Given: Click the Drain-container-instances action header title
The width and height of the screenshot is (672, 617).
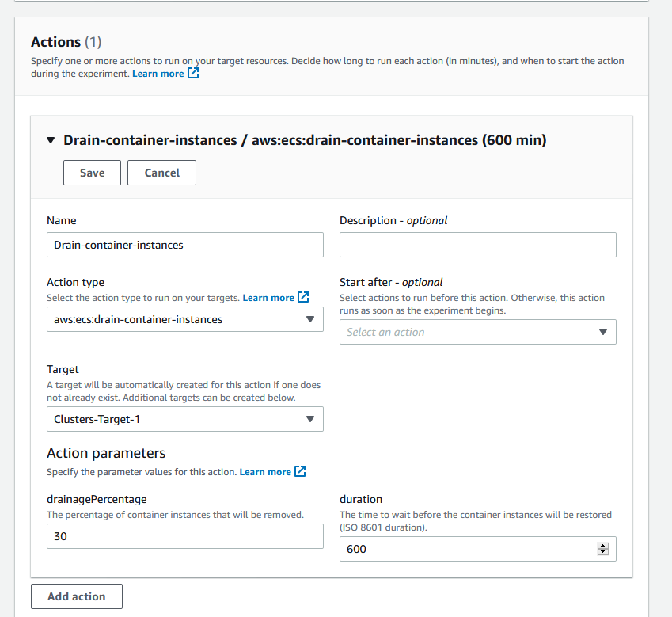Looking at the screenshot, I should (x=305, y=140).
